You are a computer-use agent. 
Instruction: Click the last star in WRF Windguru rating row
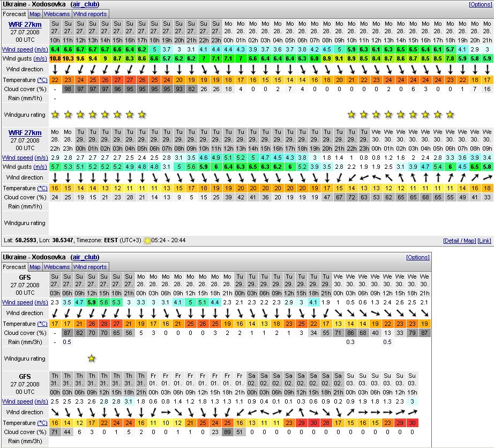coord(450,115)
